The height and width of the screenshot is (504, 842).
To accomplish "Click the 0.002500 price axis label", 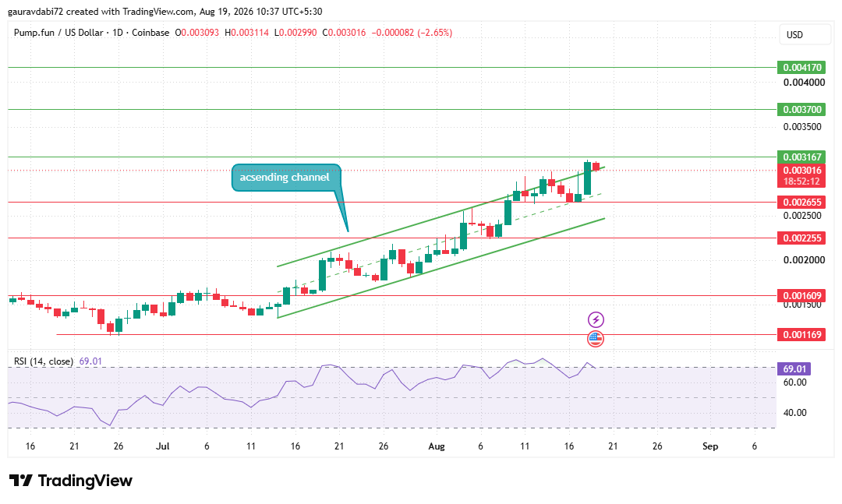I will (802, 216).
